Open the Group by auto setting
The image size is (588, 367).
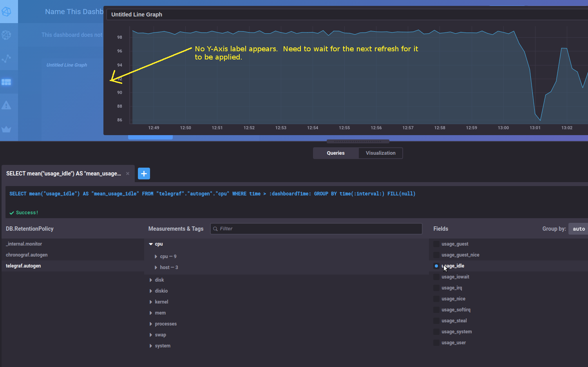click(578, 228)
